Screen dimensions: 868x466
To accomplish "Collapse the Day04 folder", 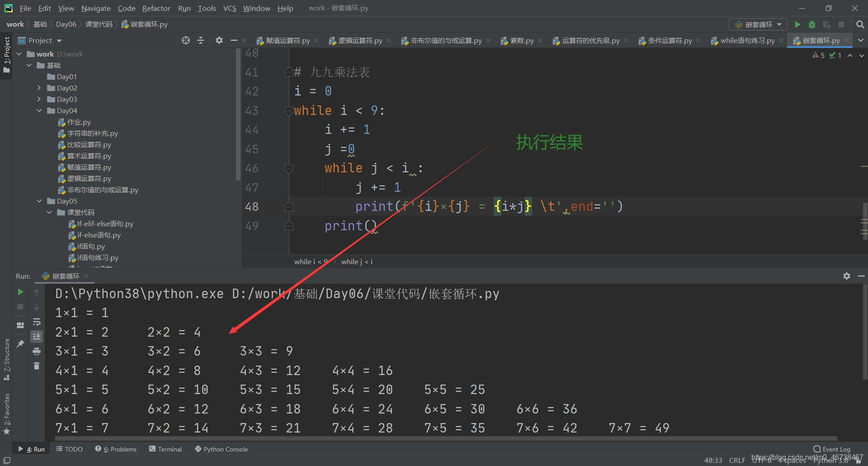I will (39, 110).
